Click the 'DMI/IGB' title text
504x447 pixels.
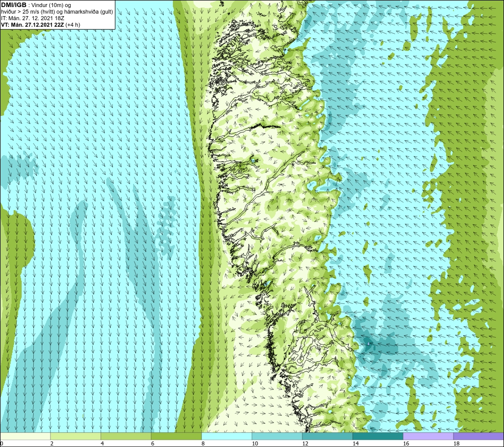[x=14, y=5]
